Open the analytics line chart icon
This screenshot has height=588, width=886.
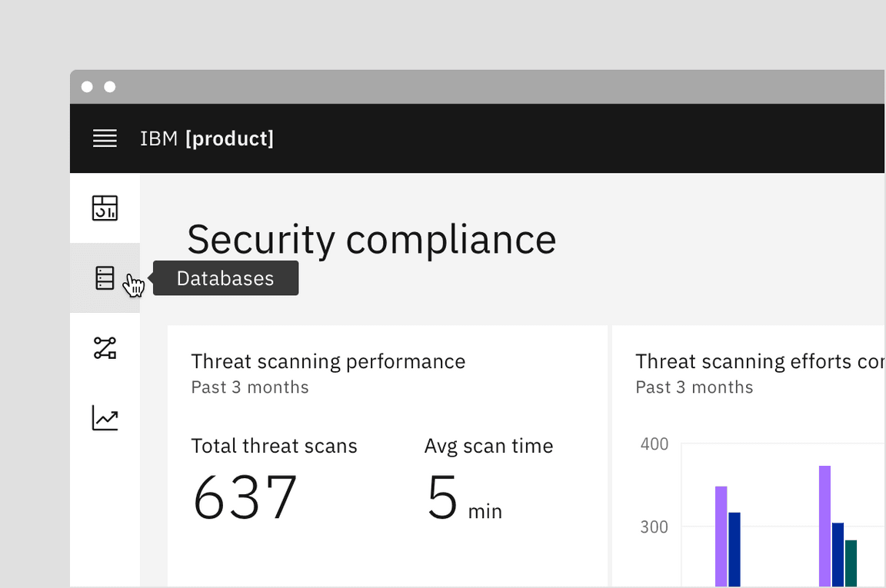pos(105,418)
